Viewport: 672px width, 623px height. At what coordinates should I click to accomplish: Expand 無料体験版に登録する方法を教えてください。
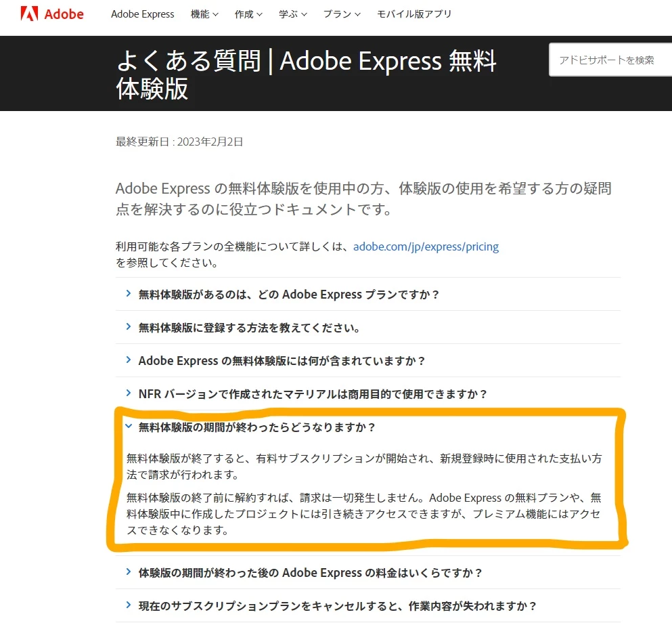click(x=367, y=328)
